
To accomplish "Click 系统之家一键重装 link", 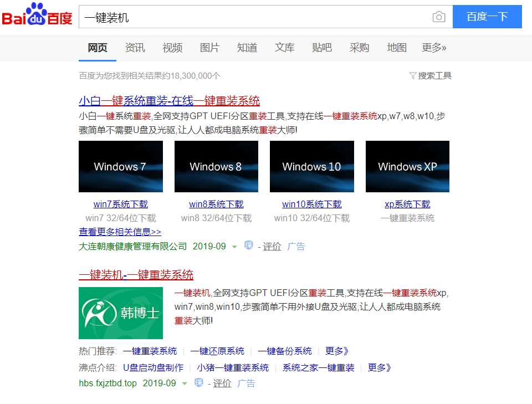I will click(318, 368).
